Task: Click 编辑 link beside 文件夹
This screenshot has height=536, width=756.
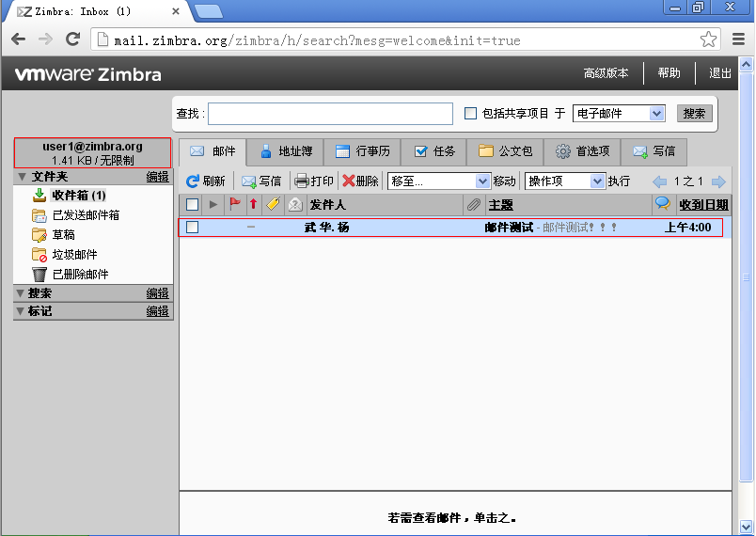Action: 158,177
